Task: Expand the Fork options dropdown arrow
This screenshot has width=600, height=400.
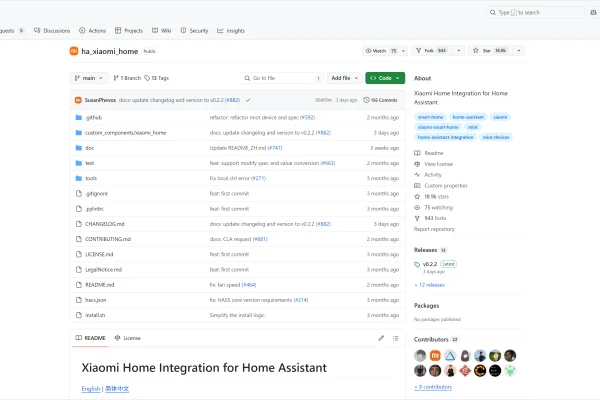Action: (458, 51)
